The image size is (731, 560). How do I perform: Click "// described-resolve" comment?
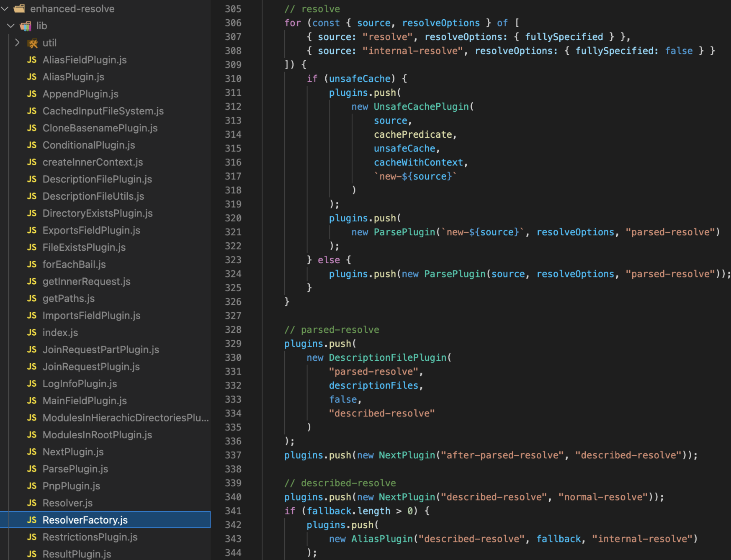[x=340, y=483]
